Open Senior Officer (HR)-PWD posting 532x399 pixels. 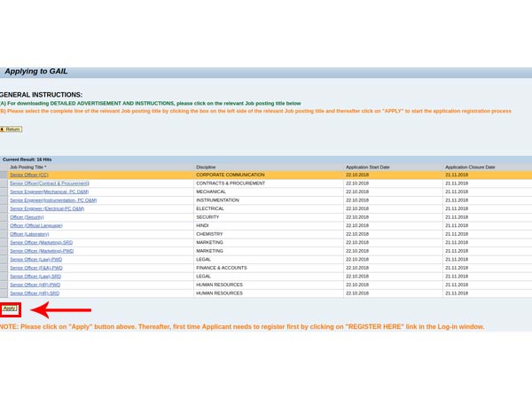(35, 285)
